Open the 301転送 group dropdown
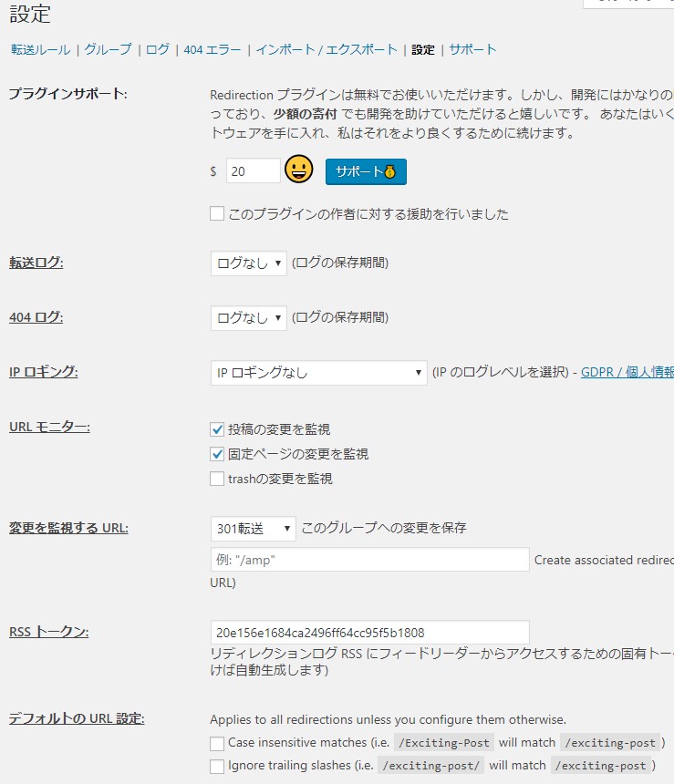Viewport: 674px width, 784px height. [x=253, y=528]
